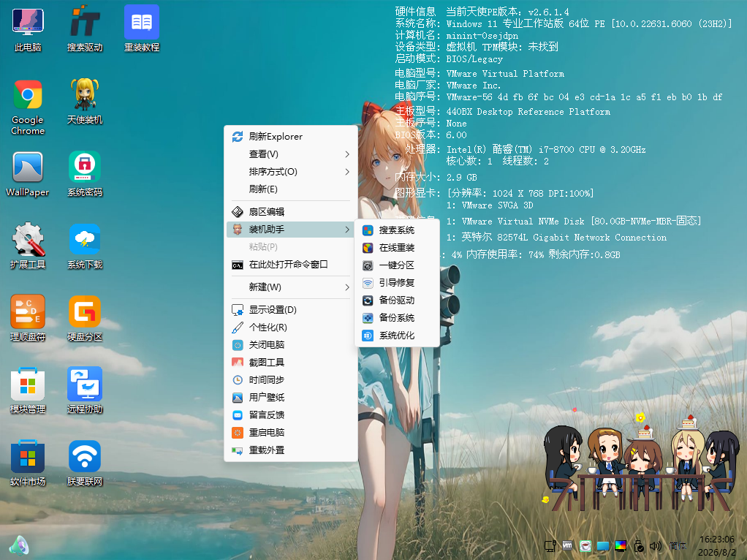Viewport: 747px width, 560px height.
Task: Open 截图工具 from the context menu
Action: click(x=291, y=362)
